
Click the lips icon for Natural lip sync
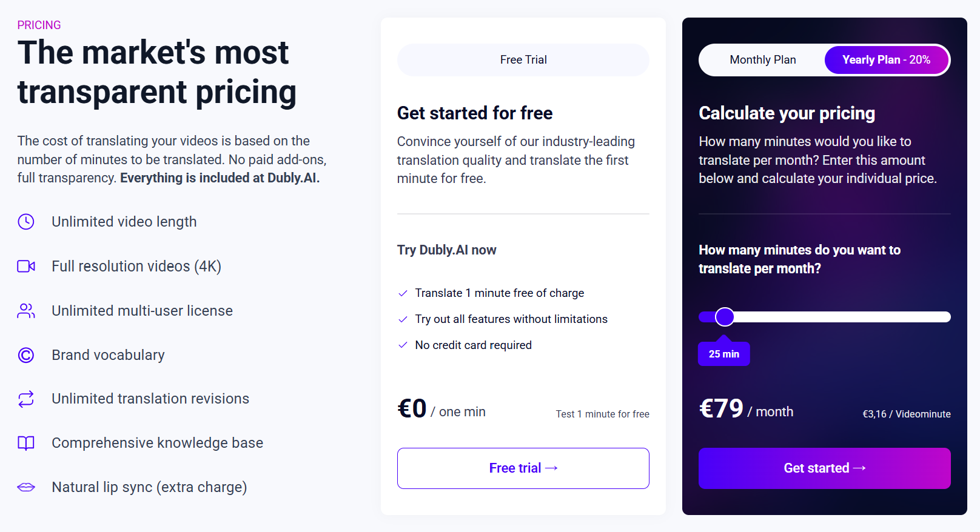tap(26, 487)
